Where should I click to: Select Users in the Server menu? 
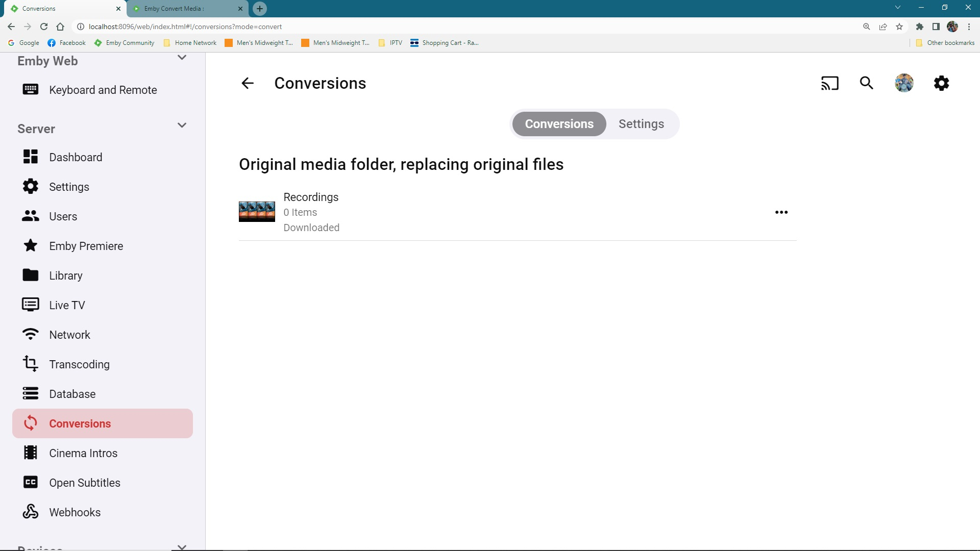point(63,216)
